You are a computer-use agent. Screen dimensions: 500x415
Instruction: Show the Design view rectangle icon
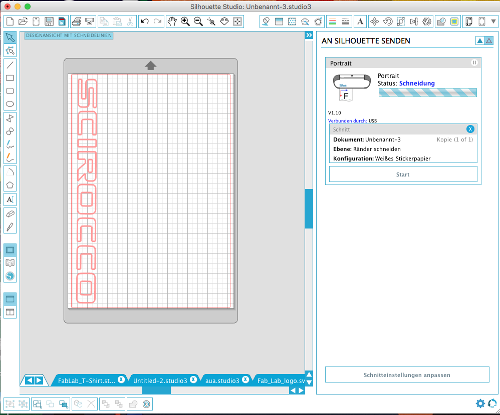click(10, 250)
